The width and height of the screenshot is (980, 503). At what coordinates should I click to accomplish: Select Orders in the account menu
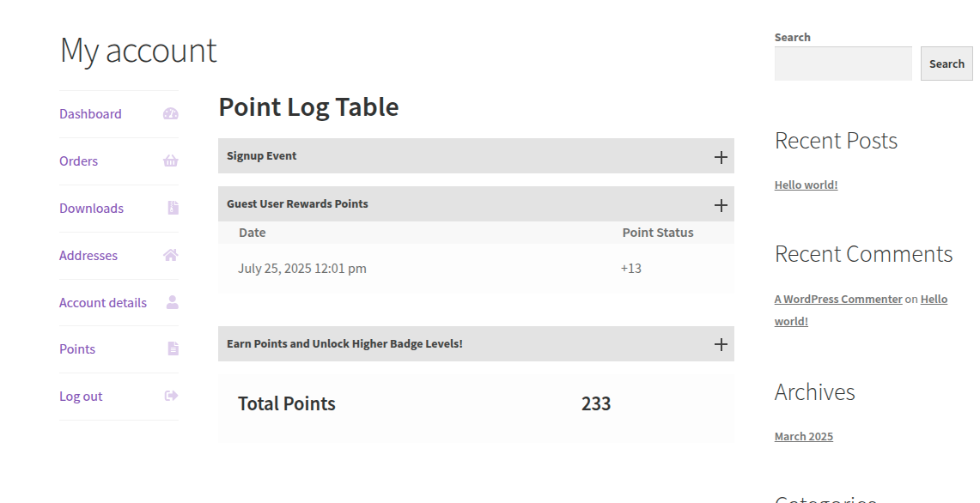[78, 161]
